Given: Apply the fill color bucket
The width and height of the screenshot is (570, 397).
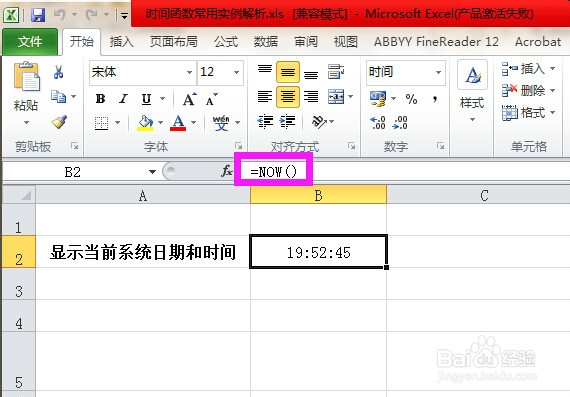Looking at the screenshot, I should [x=145, y=123].
